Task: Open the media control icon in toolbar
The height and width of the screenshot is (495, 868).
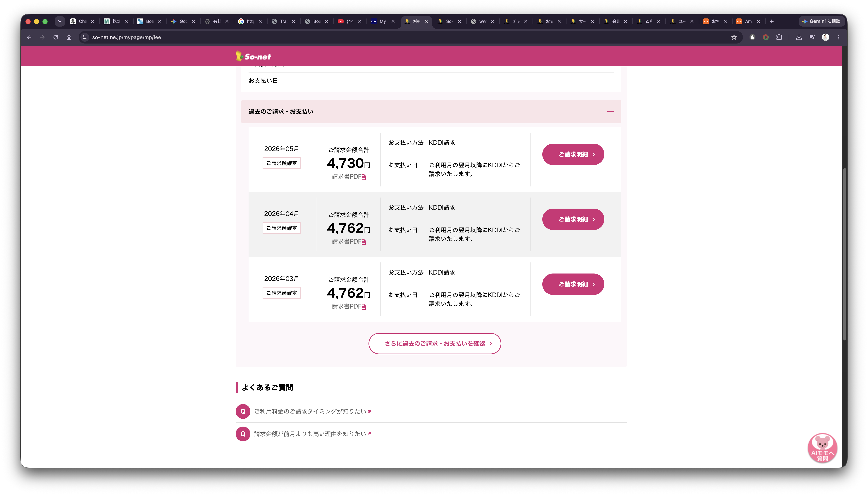Action: pyautogui.click(x=812, y=37)
